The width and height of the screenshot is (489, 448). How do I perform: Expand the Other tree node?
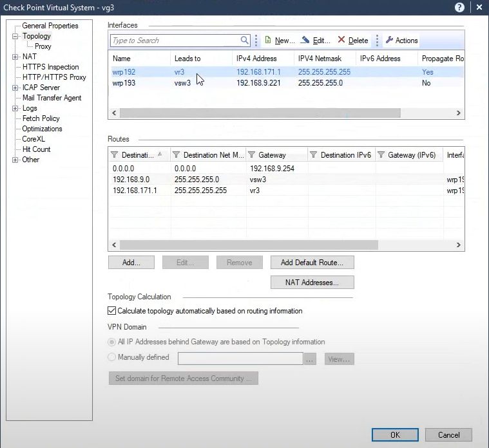click(x=15, y=160)
